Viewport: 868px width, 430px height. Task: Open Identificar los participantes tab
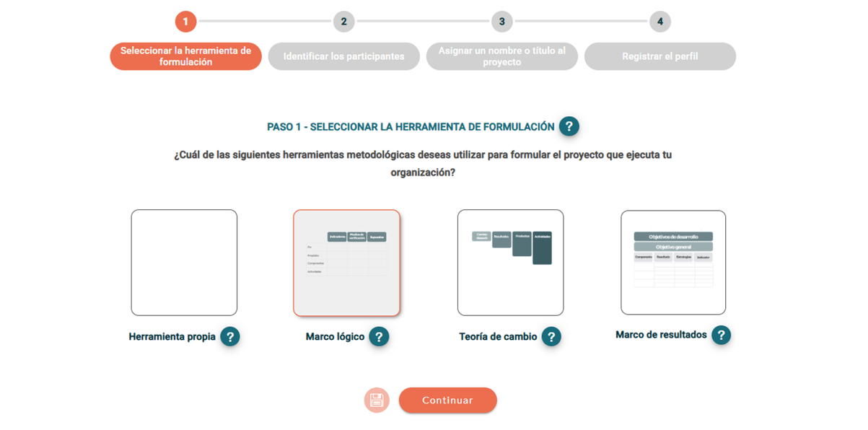(x=343, y=56)
